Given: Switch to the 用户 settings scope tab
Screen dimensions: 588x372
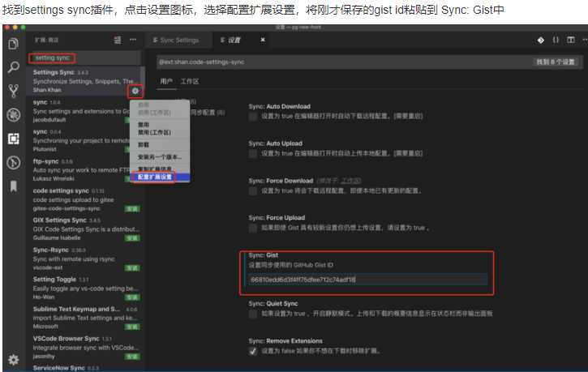Looking at the screenshot, I should (166, 81).
